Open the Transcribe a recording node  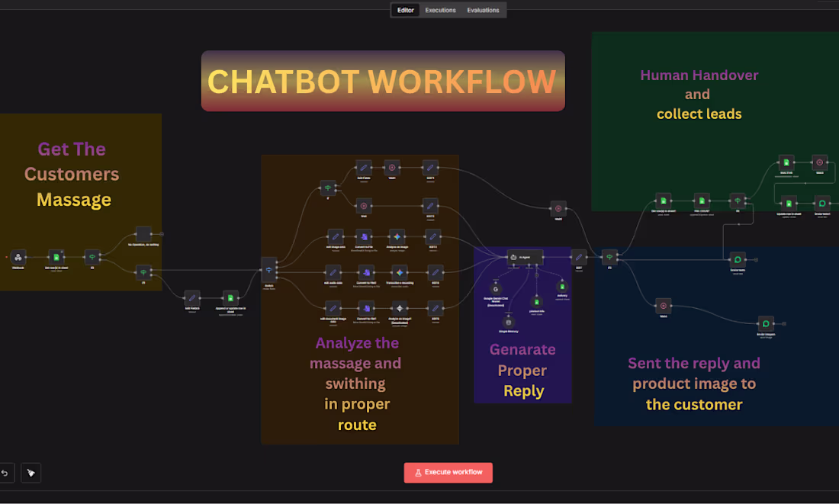click(x=399, y=272)
